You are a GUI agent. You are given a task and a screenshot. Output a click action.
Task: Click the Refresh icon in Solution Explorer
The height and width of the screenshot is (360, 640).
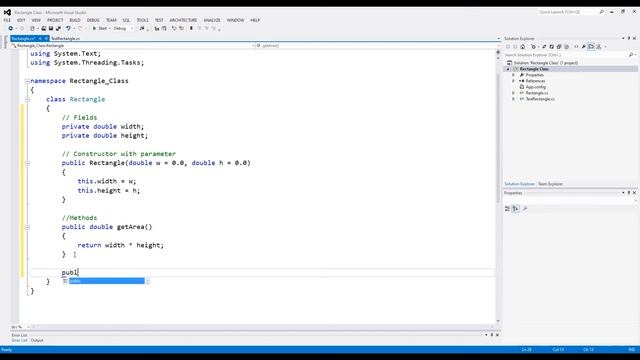point(551,47)
